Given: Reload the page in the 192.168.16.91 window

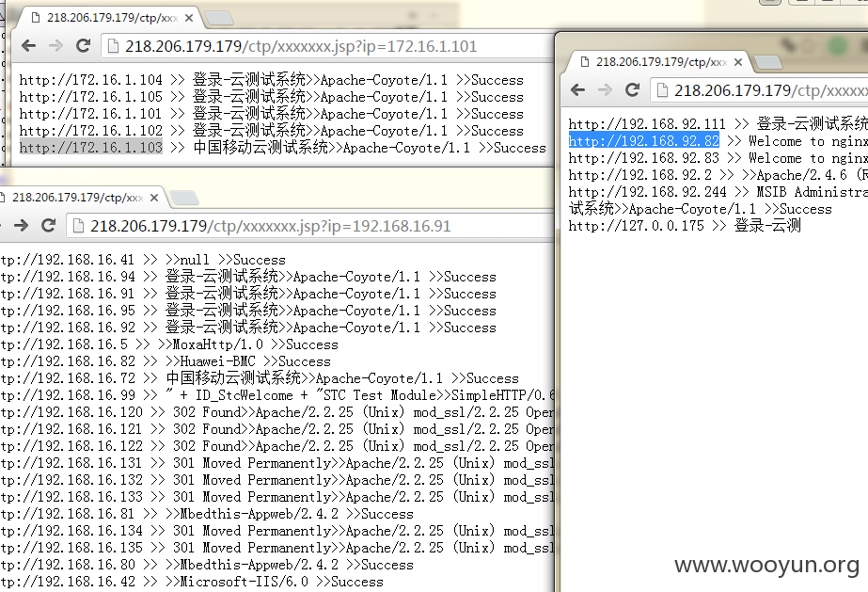Looking at the screenshot, I should 49,225.
